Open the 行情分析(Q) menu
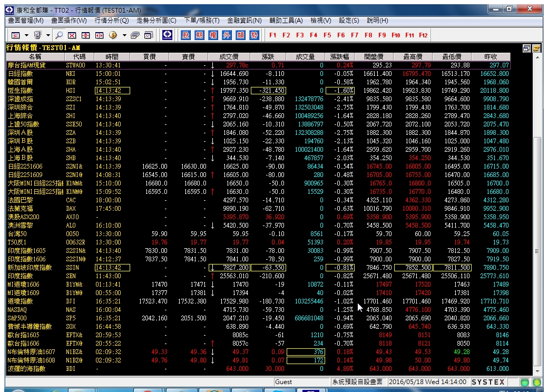Image resolution: width=548 pixels, height=392 pixels. [112, 21]
